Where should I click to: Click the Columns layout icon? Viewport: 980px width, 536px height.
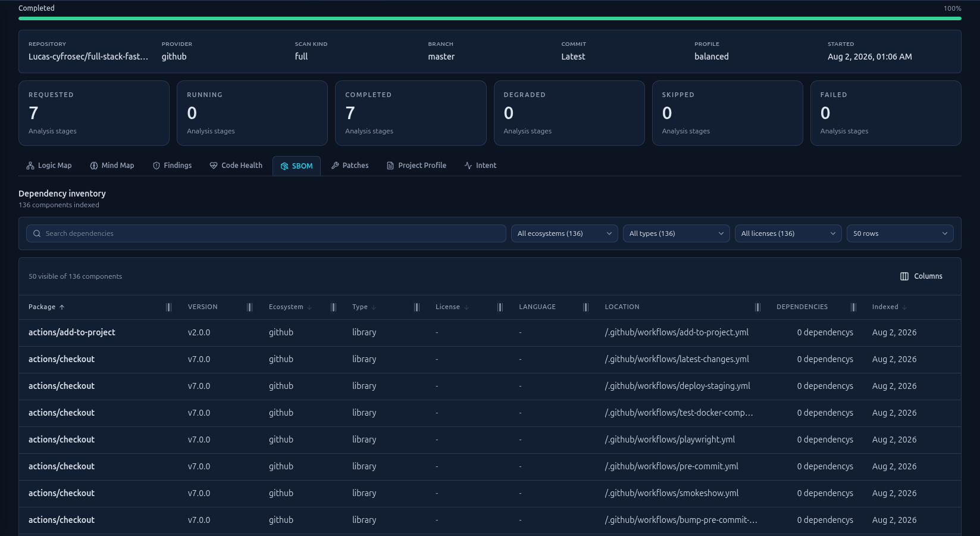click(x=904, y=276)
